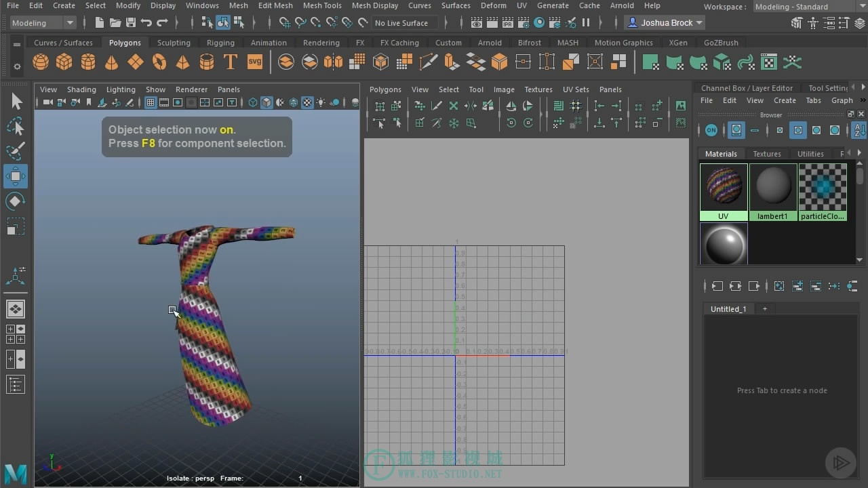Open the UV Sets menu in UV editor
This screenshot has height=488, width=868.
tap(576, 89)
